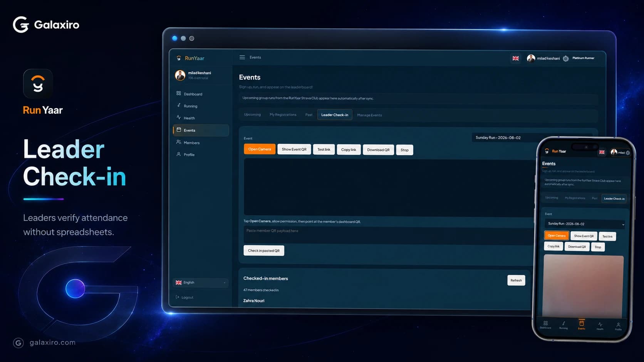Image resolution: width=644 pixels, height=362 pixels.
Task: Tap Events in phone bottom navigation
Action: click(582, 324)
